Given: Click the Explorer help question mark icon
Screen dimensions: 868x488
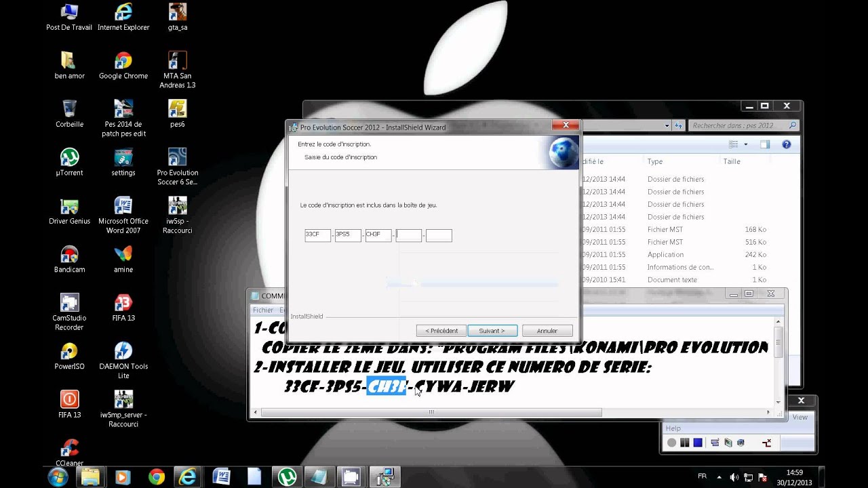Looking at the screenshot, I should click(x=787, y=144).
